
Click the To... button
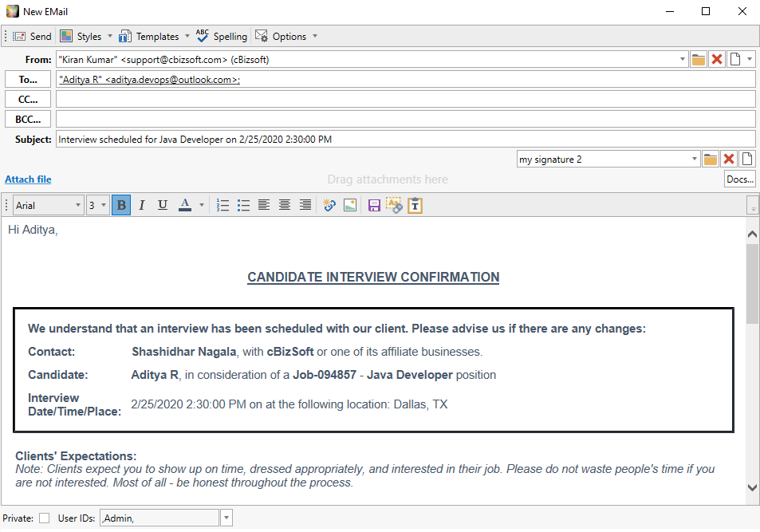(28, 80)
